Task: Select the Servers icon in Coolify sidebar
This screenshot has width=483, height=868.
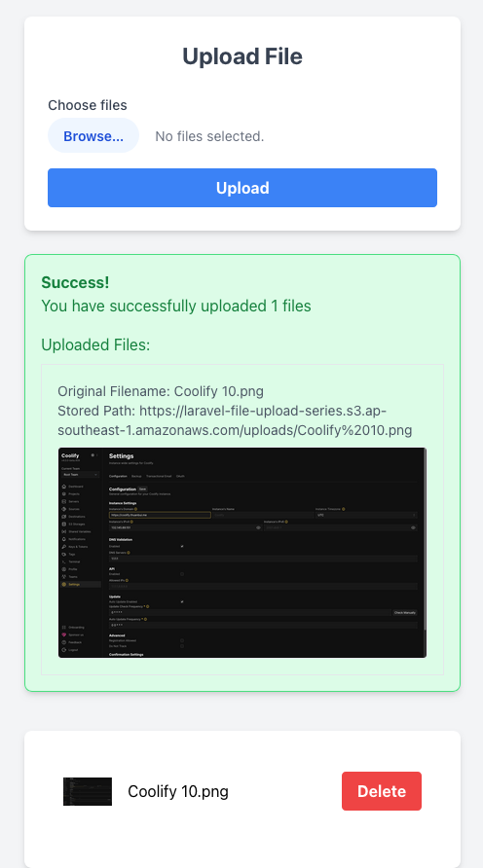Action: (64, 501)
